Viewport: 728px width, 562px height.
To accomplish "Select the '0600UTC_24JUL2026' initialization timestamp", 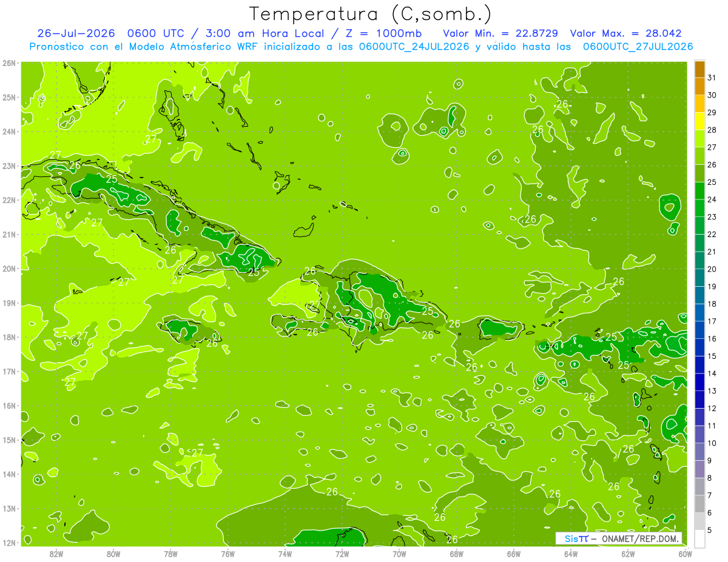I will click(x=413, y=47).
